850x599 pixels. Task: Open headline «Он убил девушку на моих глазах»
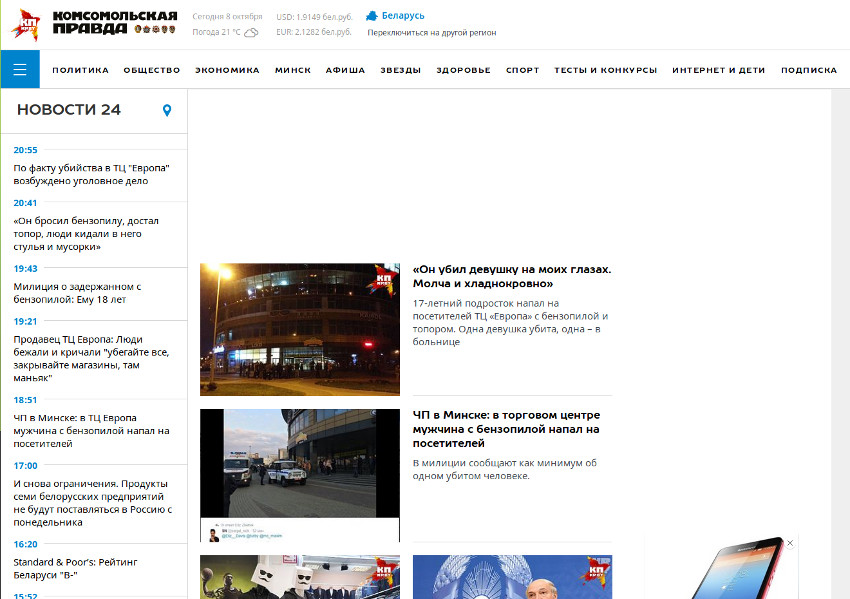tap(511, 276)
